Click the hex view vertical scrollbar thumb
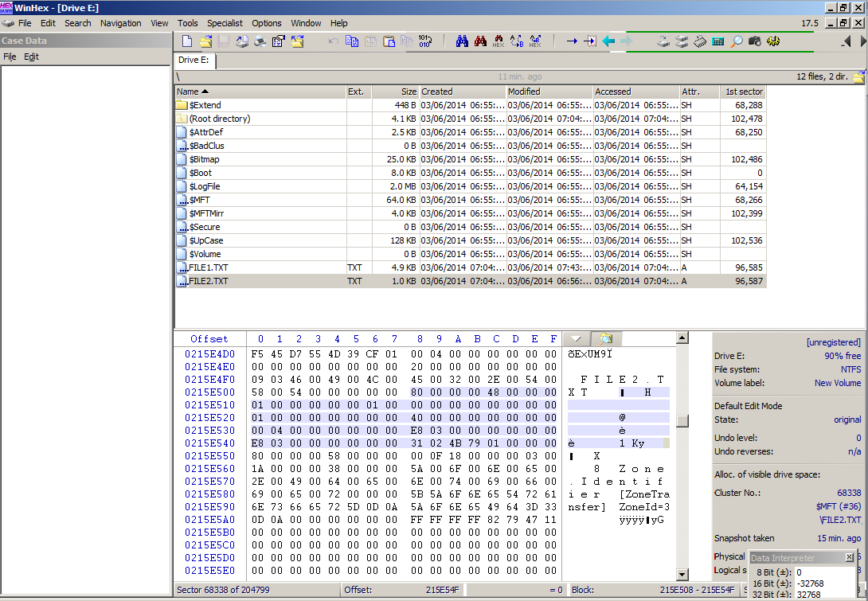The image size is (868, 601). [x=682, y=421]
